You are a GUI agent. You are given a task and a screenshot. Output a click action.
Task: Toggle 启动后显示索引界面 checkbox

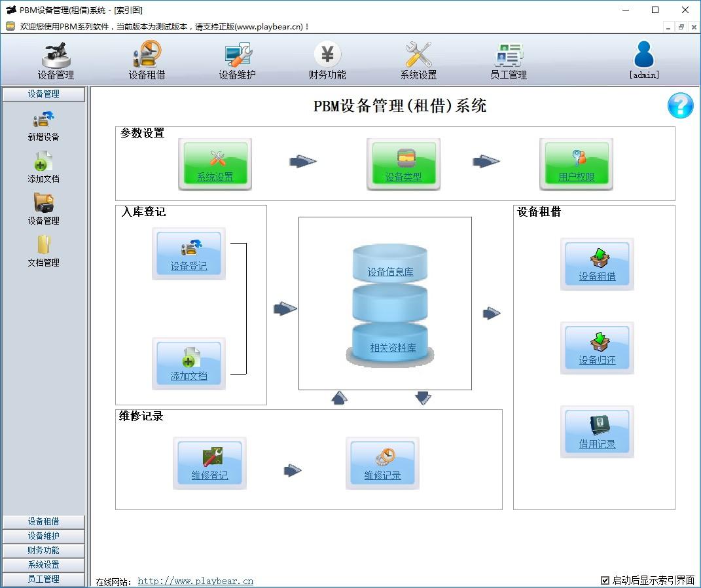605,580
